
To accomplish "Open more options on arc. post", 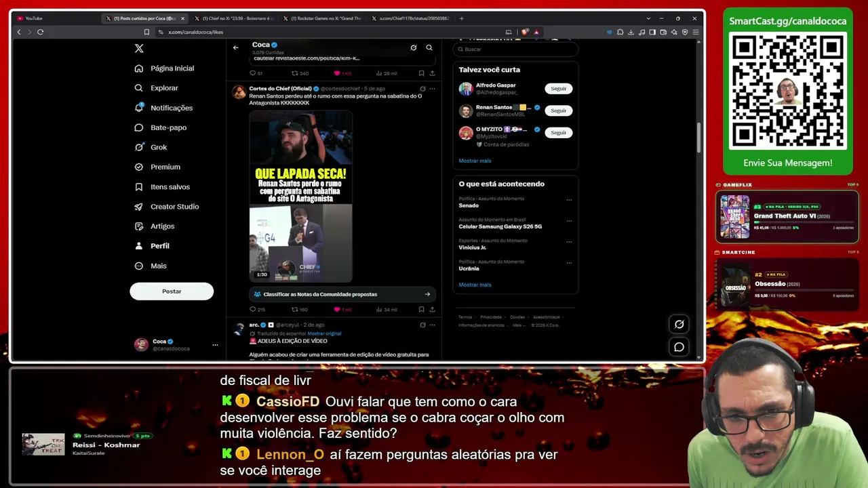I will [x=432, y=325].
